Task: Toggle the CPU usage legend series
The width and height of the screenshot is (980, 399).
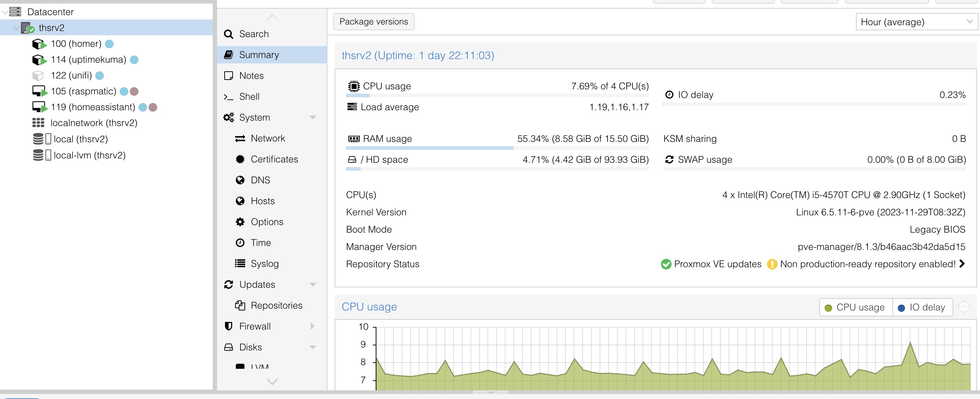Action: [855, 308]
